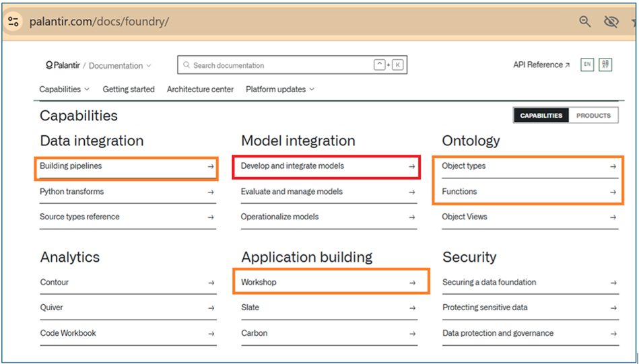This screenshot has height=364, width=639.
Task: Expand the Documentation dropdown in header
Action: click(x=120, y=65)
